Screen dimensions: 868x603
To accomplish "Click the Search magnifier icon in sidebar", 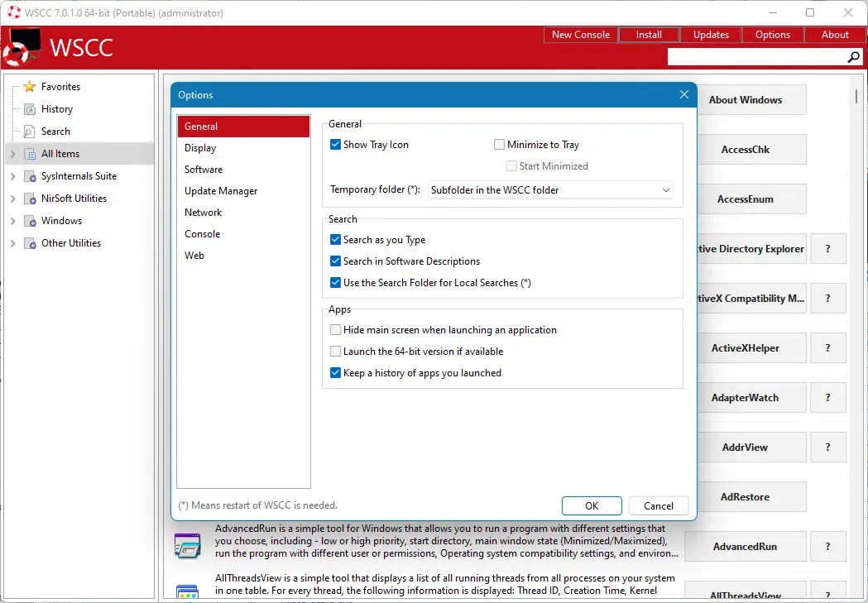I will [29, 132].
